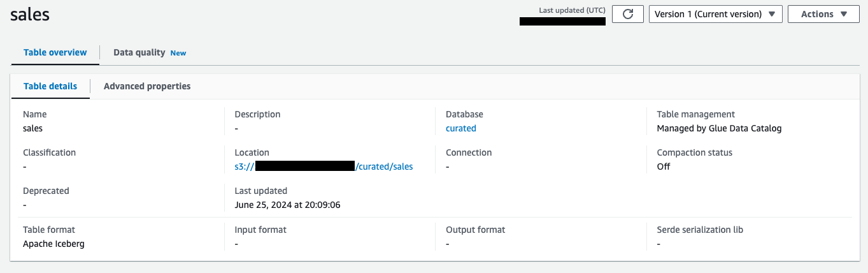
Task: Click the Compaction status Off value
Action: tap(664, 166)
